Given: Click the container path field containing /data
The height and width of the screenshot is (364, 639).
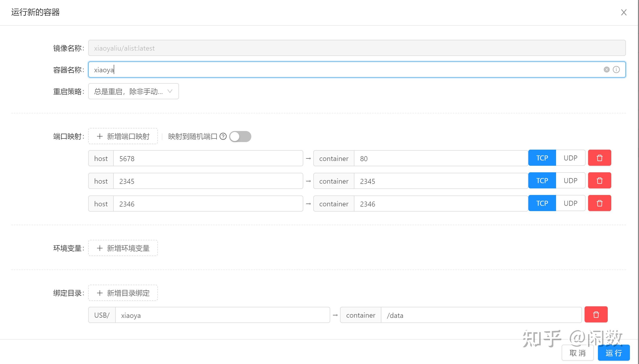Looking at the screenshot, I should coord(480,315).
